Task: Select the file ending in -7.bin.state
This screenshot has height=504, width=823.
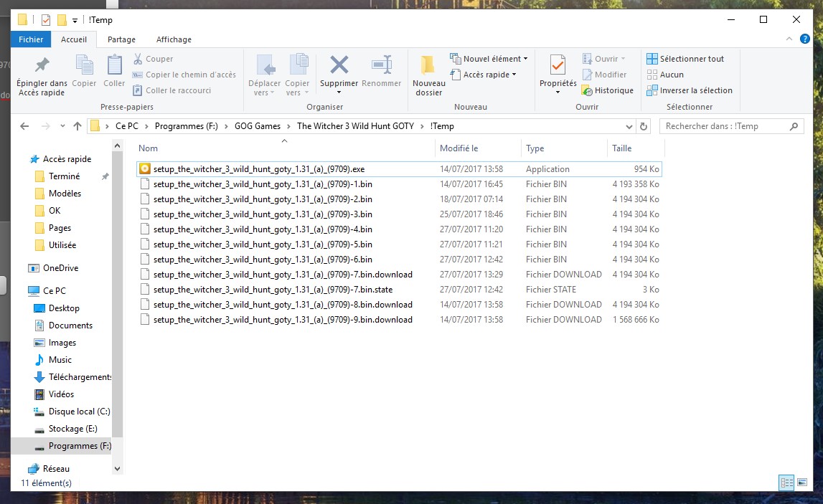Action: point(399,290)
